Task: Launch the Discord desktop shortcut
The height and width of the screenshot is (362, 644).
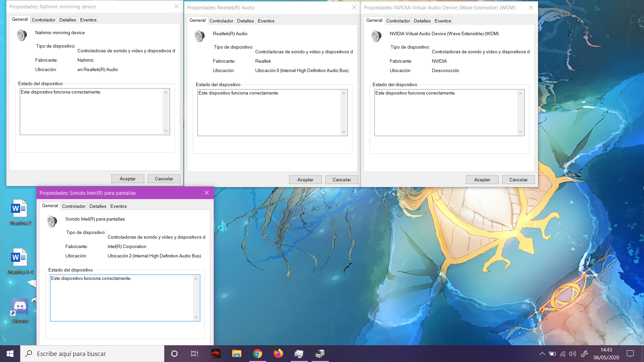Action: pos(20,311)
